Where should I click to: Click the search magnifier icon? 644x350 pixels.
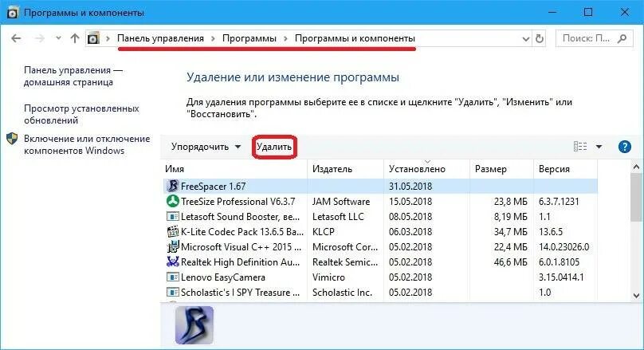tap(622, 38)
